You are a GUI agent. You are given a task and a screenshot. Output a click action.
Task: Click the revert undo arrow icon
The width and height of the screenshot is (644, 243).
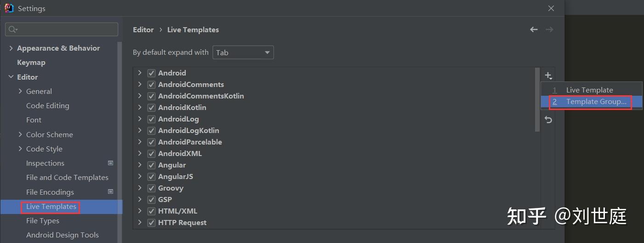point(548,120)
